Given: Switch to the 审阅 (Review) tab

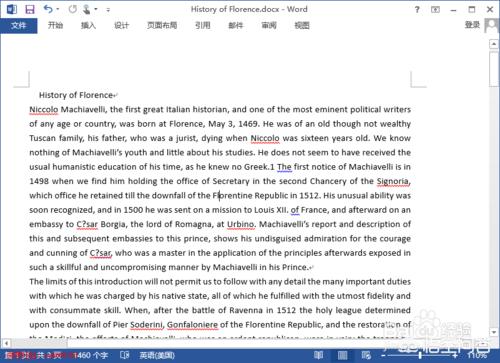Looking at the screenshot, I should click(269, 25).
